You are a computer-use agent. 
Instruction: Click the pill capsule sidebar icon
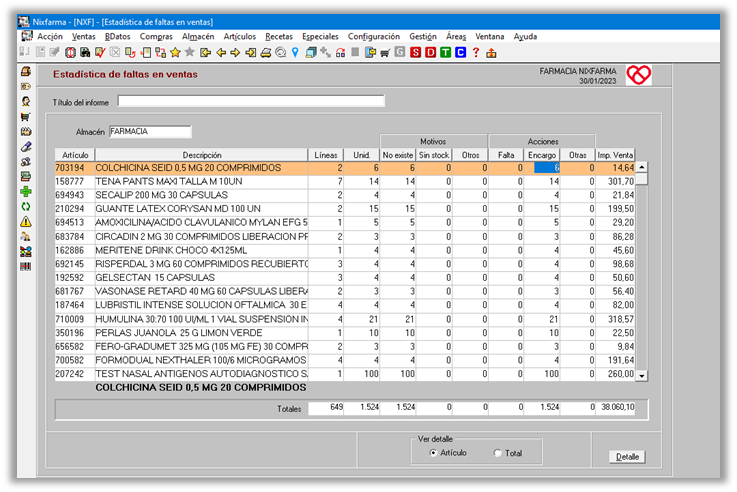click(26, 147)
